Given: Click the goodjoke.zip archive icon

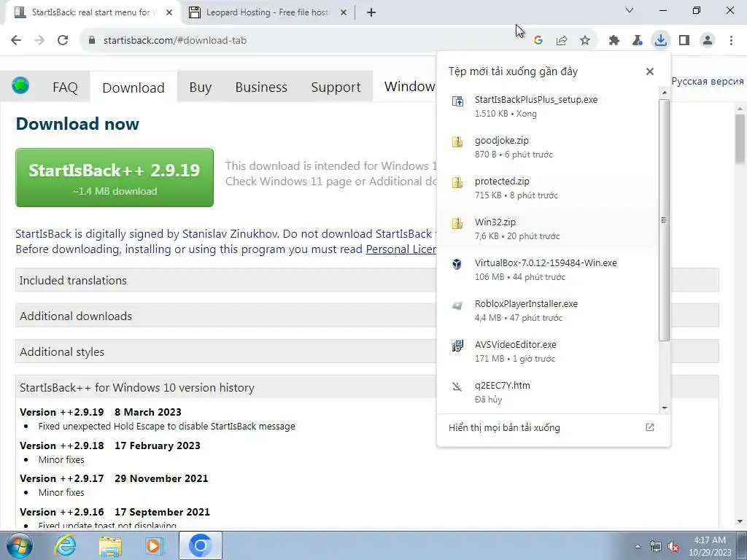Looking at the screenshot, I should point(457,142).
